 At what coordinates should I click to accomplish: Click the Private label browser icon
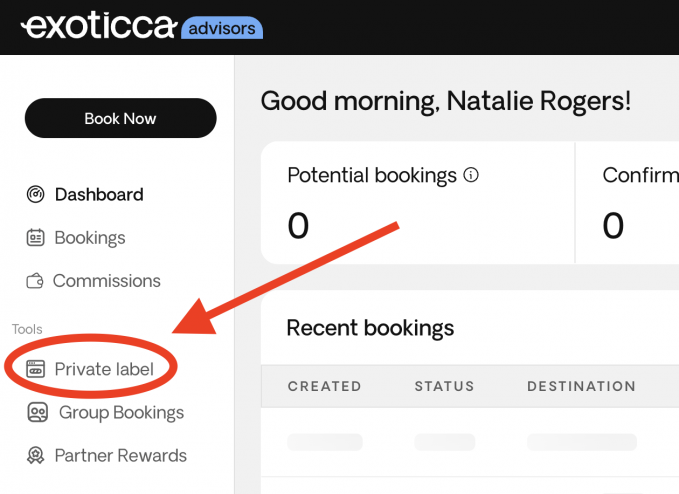click(36, 369)
